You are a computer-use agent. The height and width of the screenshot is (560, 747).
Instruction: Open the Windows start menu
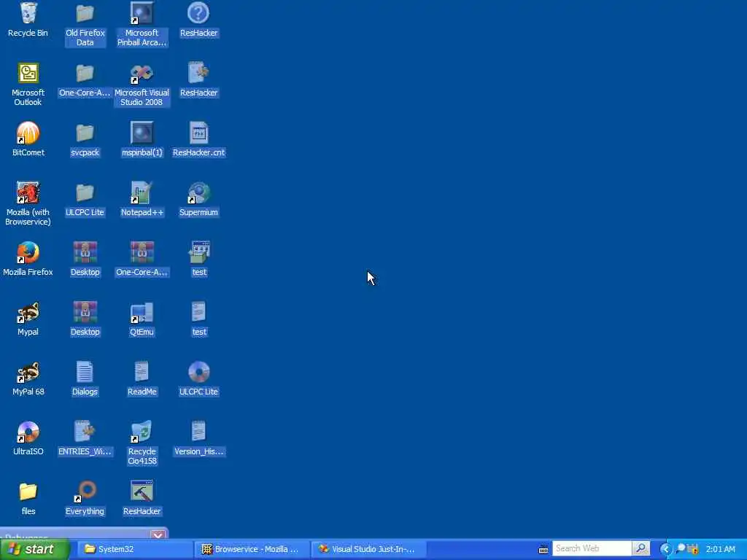pyautogui.click(x=35, y=549)
